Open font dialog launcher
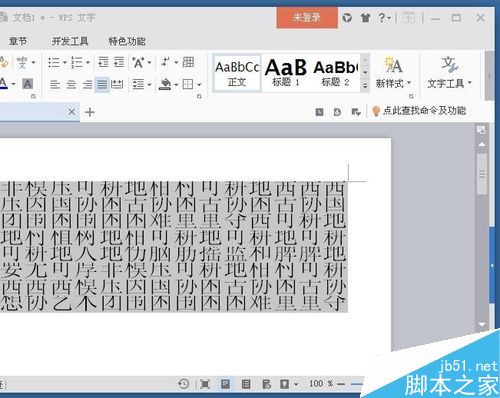The image size is (500, 398). click(33, 96)
